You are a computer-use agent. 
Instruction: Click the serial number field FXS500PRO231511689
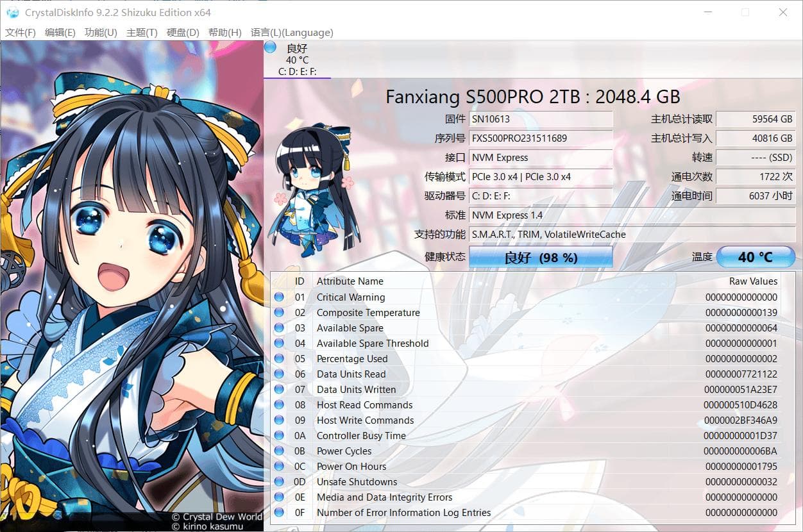(541, 138)
